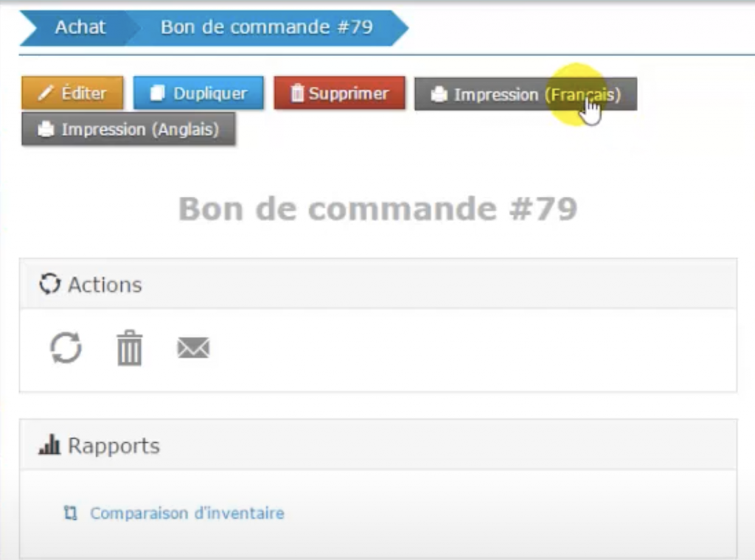755x560 pixels.
Task: Click the envelope email icon under Actions
Action: 193,348
